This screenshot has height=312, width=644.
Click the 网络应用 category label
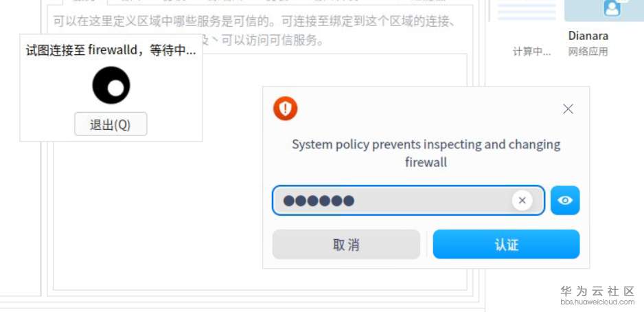pyautogui.click(x=588, y=52)
